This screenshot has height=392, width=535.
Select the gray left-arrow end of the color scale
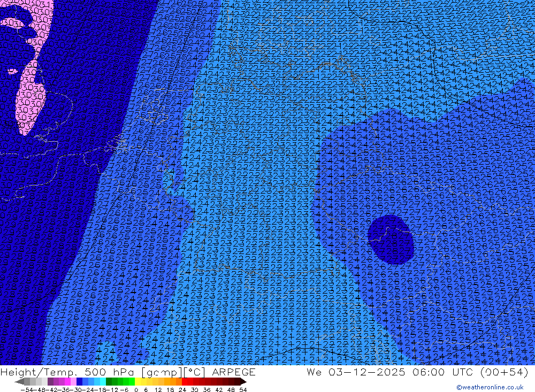pyautogui.click(x=19, y=382)
